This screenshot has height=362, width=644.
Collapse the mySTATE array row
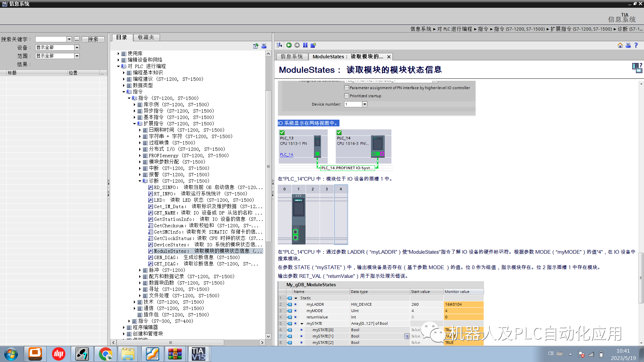coord(302,323)
